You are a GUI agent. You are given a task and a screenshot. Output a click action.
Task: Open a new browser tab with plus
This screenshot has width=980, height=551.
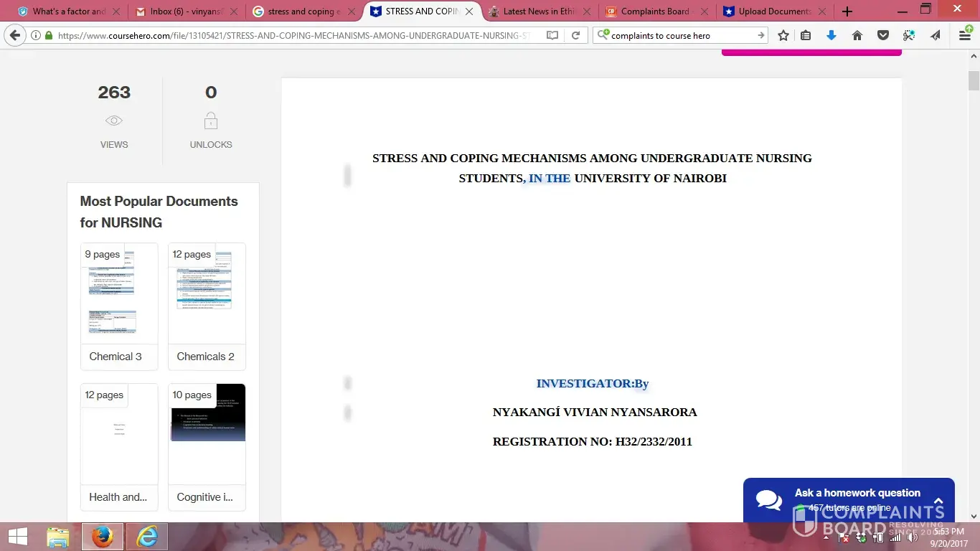(x=847, y=11)
